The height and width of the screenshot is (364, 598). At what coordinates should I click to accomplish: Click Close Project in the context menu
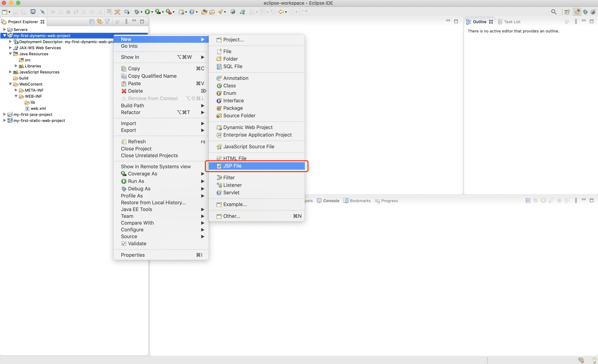[x=161, y=149]
